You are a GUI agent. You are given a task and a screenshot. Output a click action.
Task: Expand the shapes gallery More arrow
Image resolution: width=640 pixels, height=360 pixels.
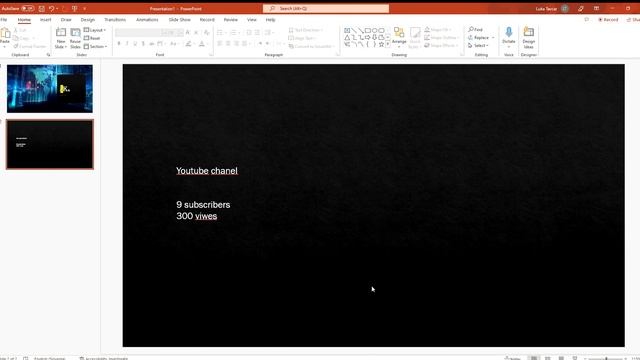(x=388, y=44)
